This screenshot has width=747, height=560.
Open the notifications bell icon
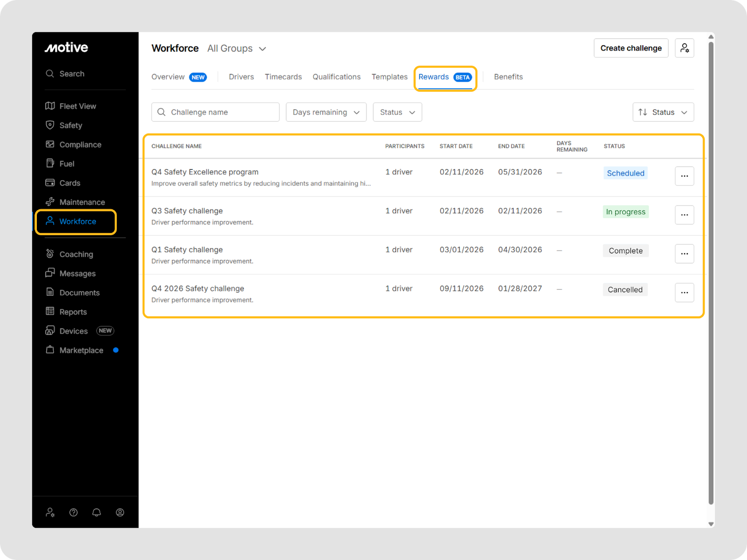[x=97, y=512]
